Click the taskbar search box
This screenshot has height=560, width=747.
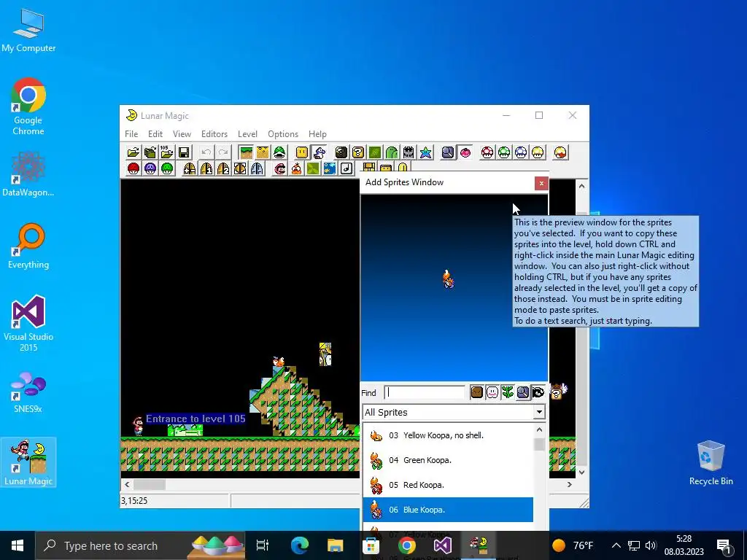click(141, 545)
